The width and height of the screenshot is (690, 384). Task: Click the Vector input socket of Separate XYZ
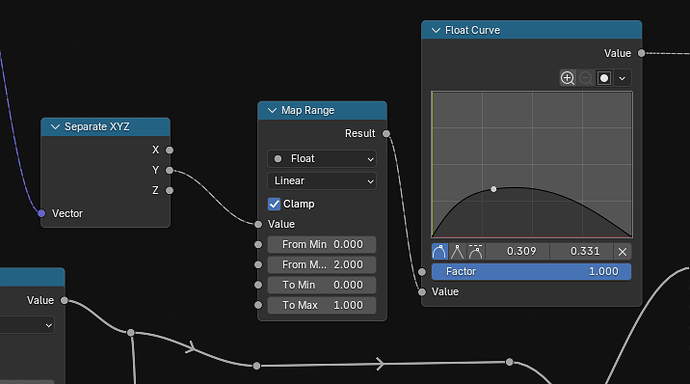(41, 213)
